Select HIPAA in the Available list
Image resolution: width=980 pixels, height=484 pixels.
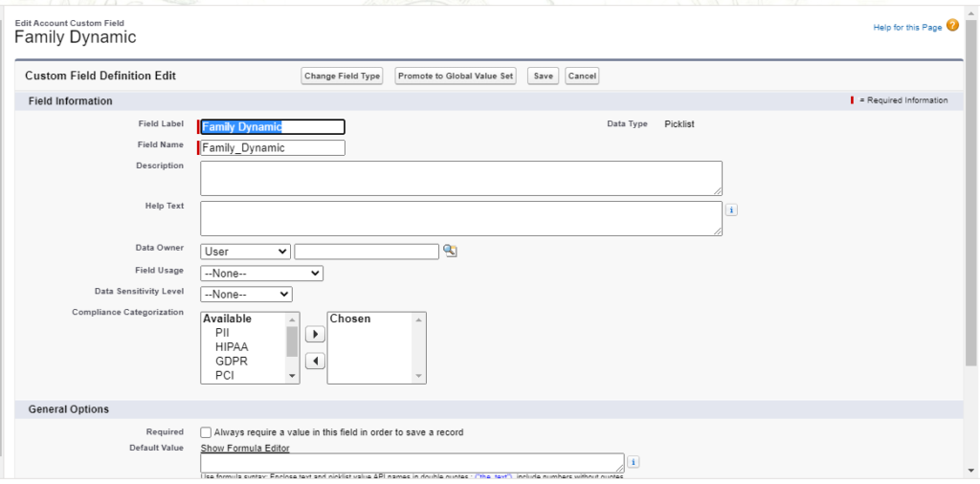[232, 347]
